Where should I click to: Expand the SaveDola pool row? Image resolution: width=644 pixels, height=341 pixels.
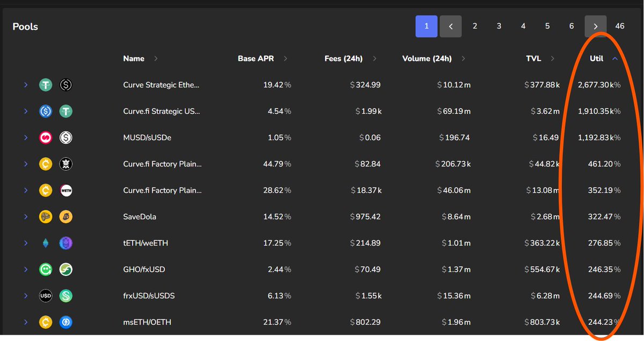pos(25,216)
